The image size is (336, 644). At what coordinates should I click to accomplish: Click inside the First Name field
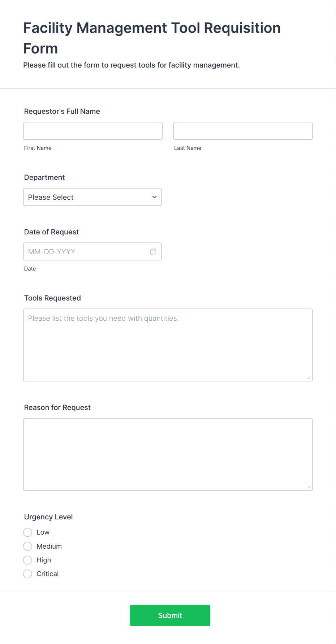pyautogui.click(x=92, y=130)
